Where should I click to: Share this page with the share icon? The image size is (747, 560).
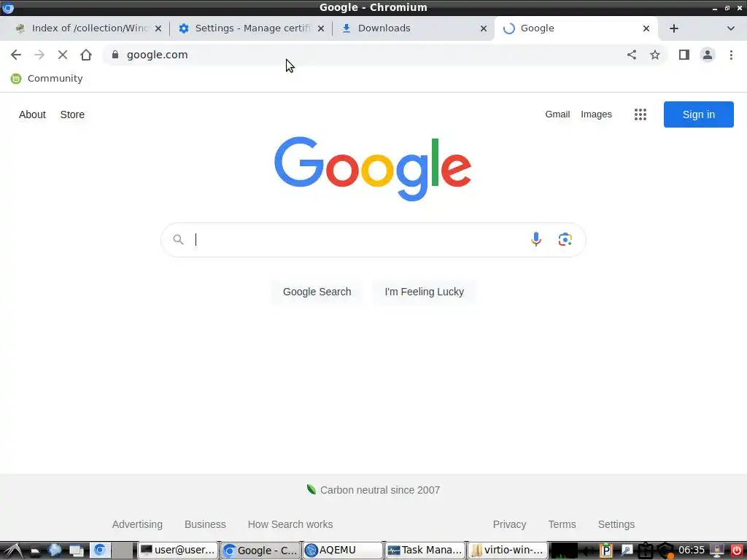[x=632, y=55]
